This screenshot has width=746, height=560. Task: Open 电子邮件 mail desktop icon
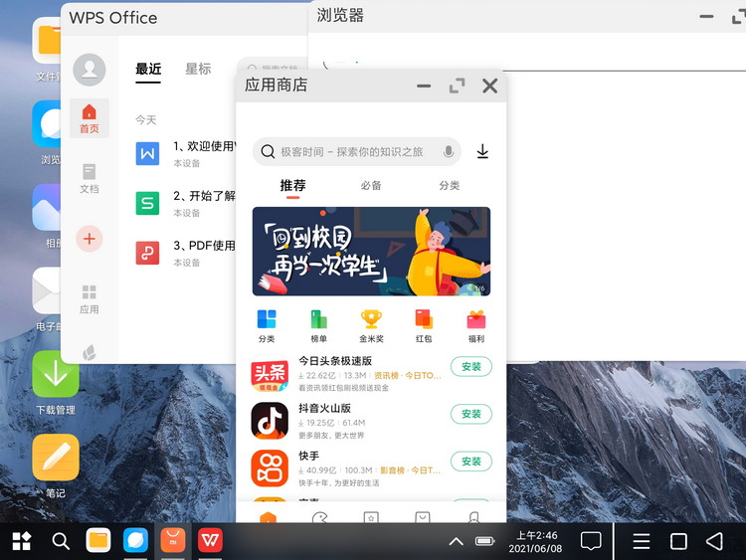(x=47, y=290)
